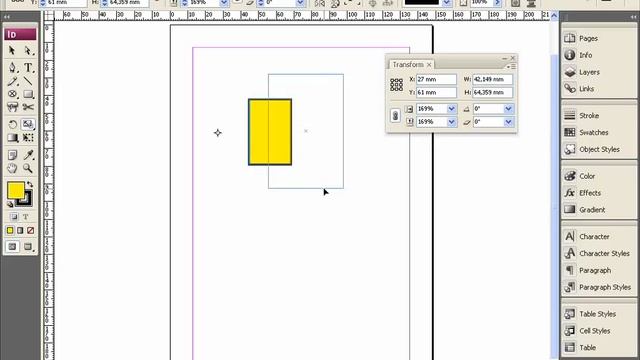The width and height of the screenshot is (640, 360).
Task: Open Scale X percentage dropdown in Transform
Action: tap(451, 109)
